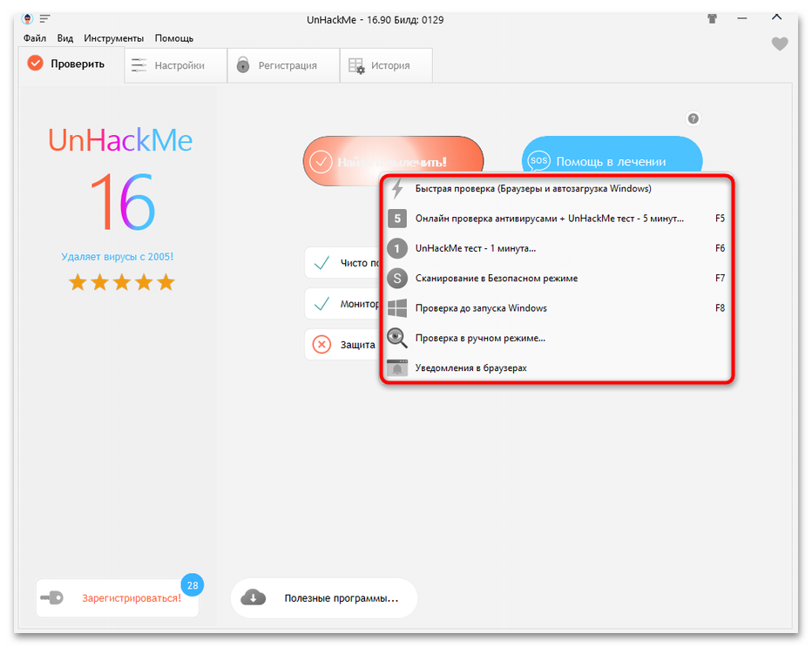
Task: Click the padlock icon on the Регистрация tab
Action: (x=243, y=64)
